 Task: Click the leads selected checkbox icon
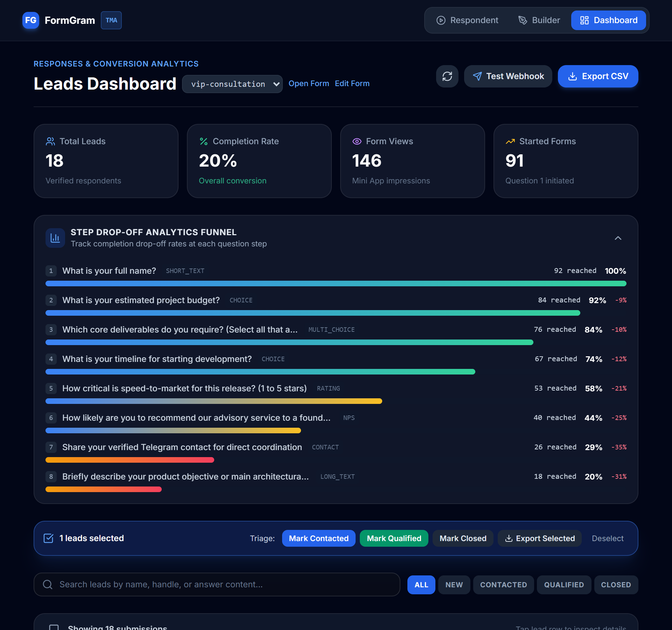tap(48, 538)
